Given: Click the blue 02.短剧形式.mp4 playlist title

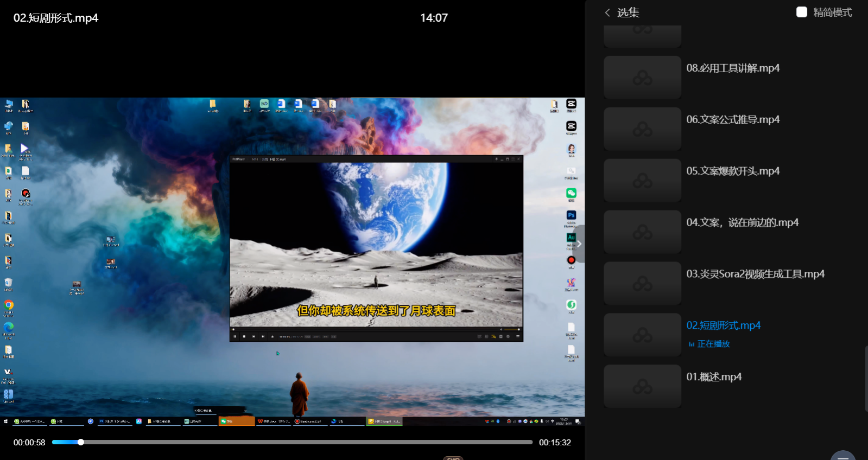Looking at the screenshot, I should tap(723, 325).
